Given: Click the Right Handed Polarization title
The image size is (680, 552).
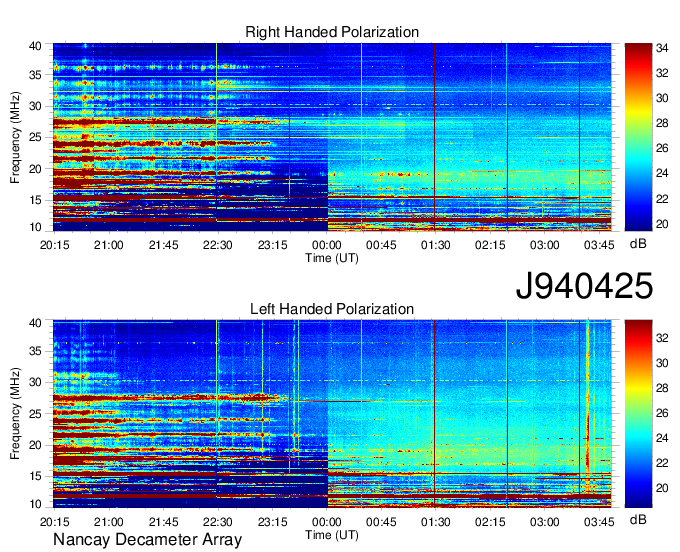Looking at the screenshot, I should pyautogui.click(x=332, y=32).
